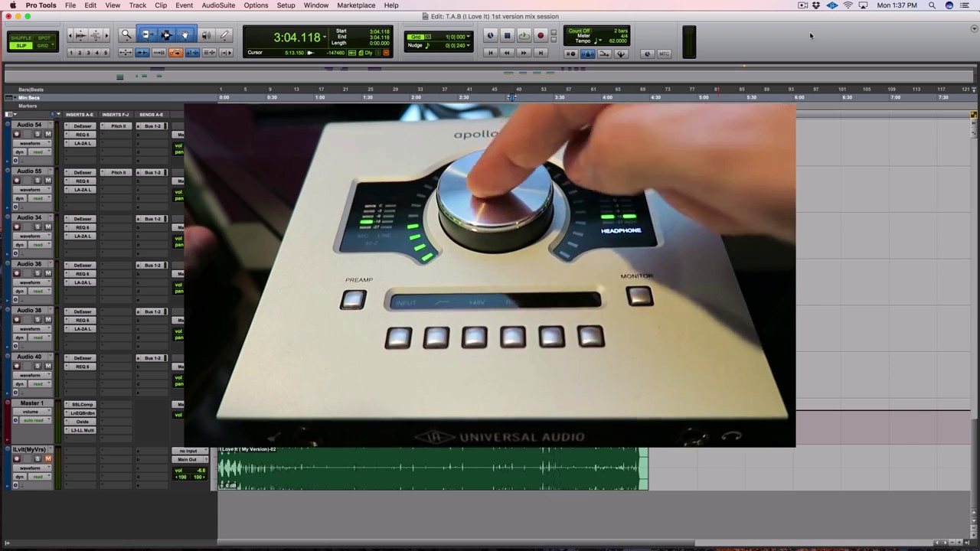
Task: Enable SPOT edit mode
Action: [x=44, y=37]
